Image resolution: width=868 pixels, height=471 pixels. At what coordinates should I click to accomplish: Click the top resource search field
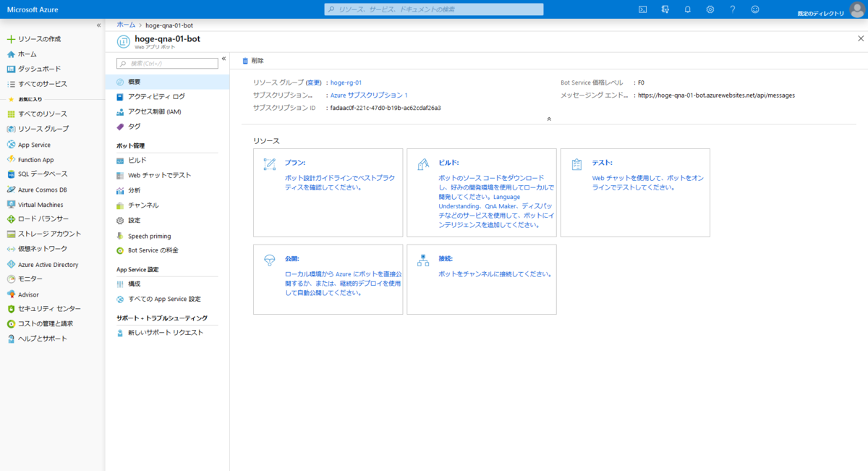click(433, 9)
